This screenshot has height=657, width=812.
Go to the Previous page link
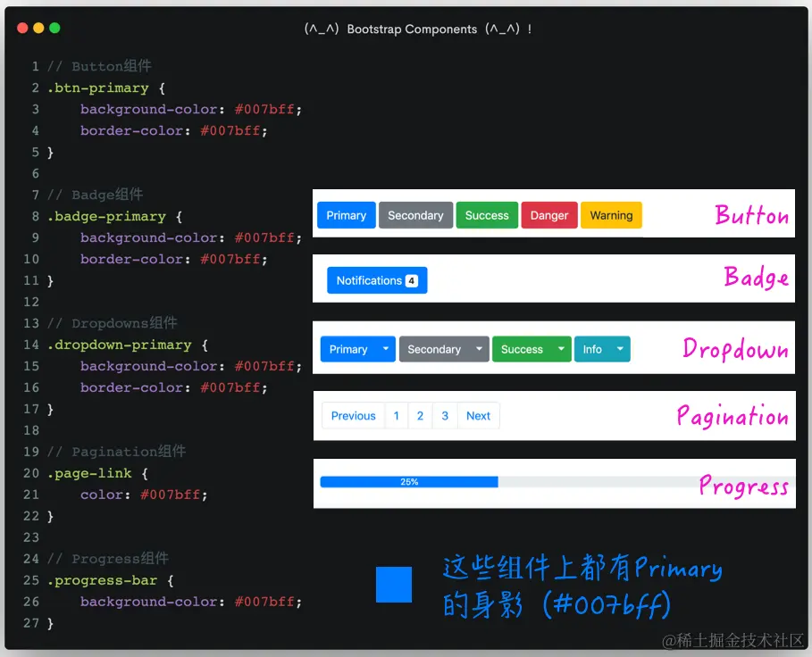(354, 415)
